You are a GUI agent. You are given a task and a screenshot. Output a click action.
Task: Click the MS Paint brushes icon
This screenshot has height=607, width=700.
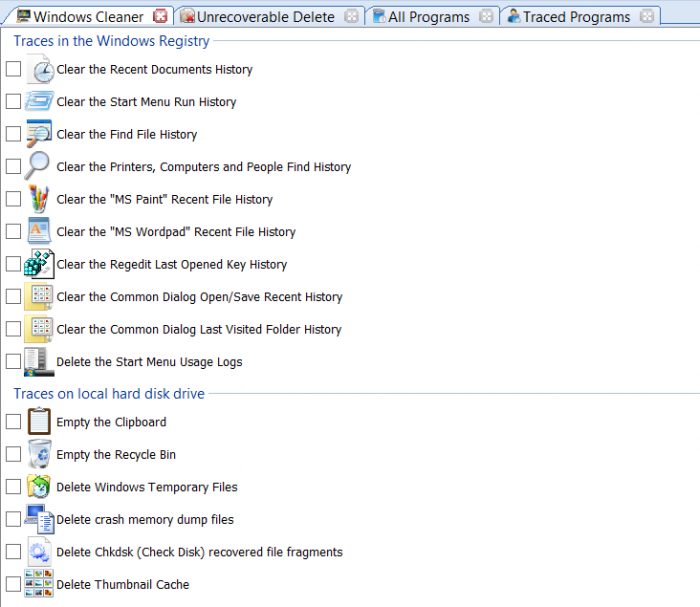39,199
